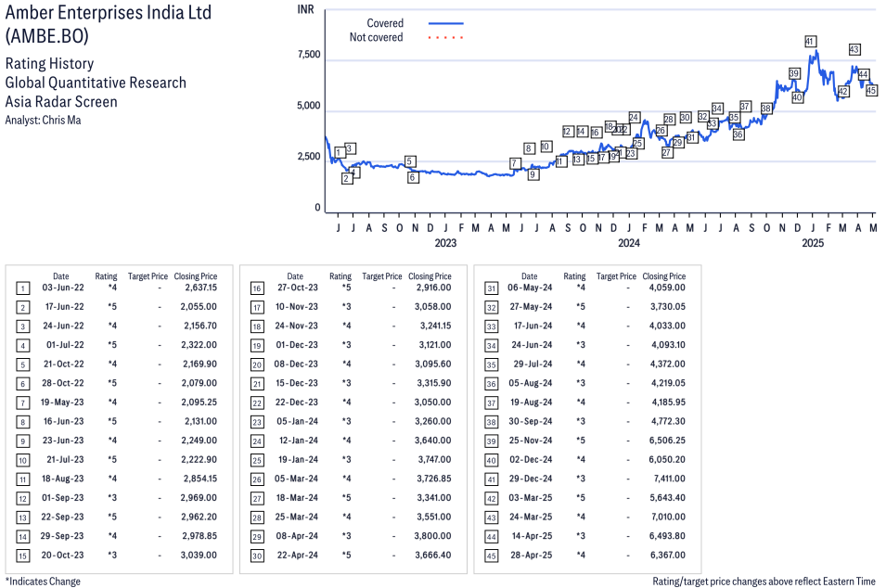This screenshot has width=886, height=588.
Task: Click closing price 3,640.00
Action: pyautogui.click(x=433, y=440)
